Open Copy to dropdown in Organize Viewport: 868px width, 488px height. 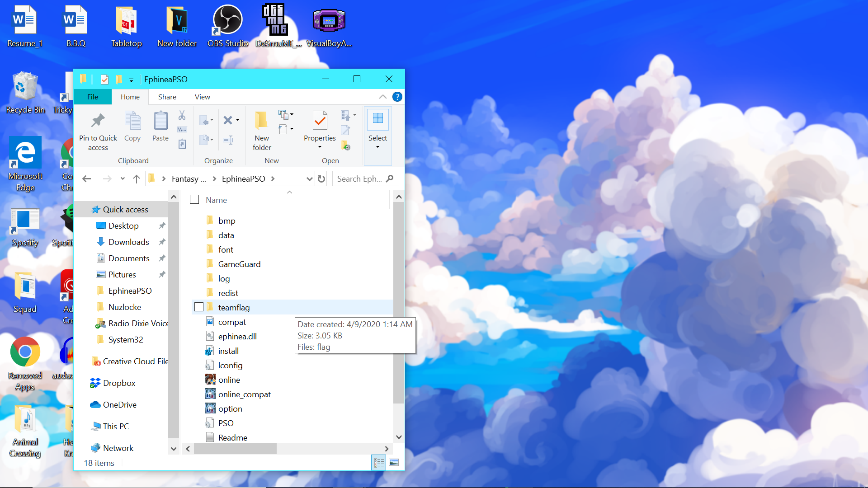(x=207, y=139)
